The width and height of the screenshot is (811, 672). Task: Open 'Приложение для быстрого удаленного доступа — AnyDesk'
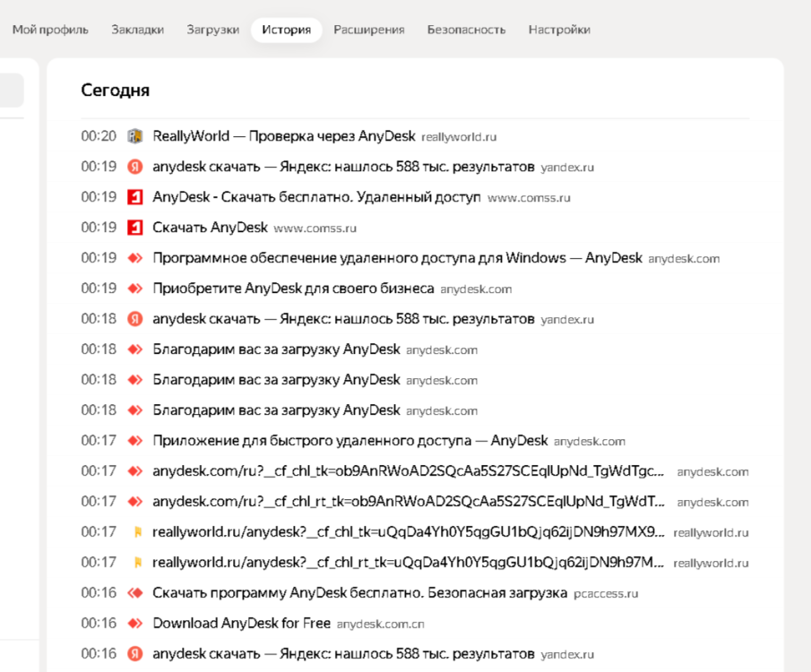[x=350, y=441]
